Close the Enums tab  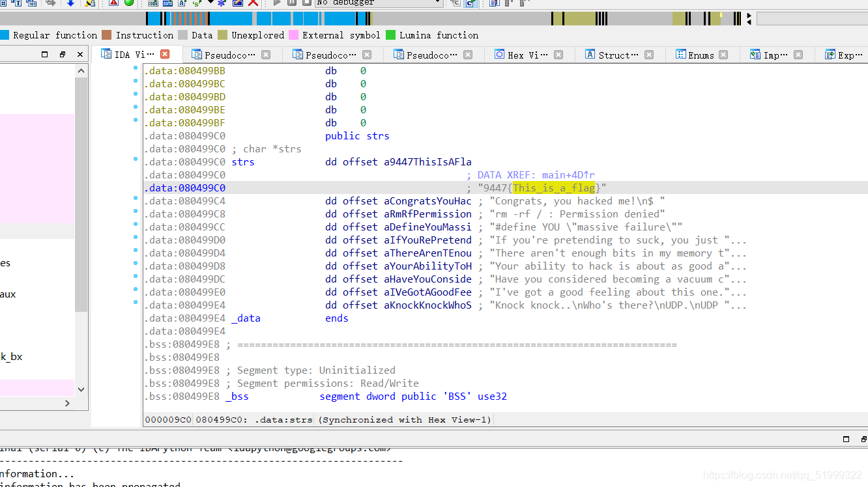click(723, 55)
